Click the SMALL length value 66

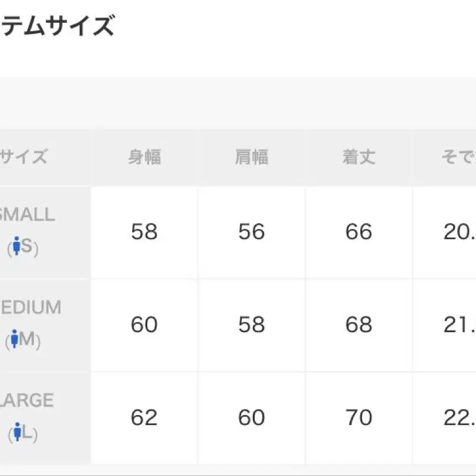pyautogui.click(x=359, y=232)
